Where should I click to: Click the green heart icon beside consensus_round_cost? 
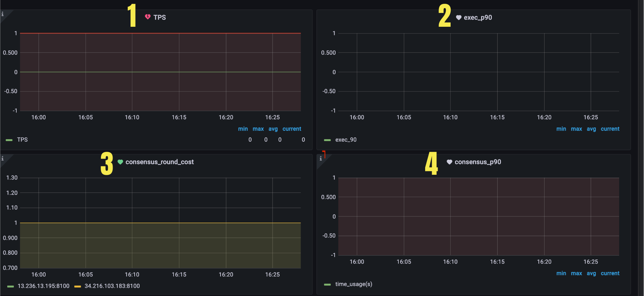120,162
